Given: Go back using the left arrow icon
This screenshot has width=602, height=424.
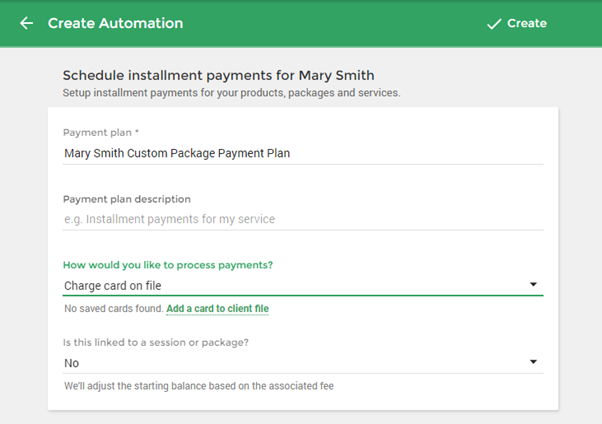Looking at the screenshot, I should tap(26, 23).
